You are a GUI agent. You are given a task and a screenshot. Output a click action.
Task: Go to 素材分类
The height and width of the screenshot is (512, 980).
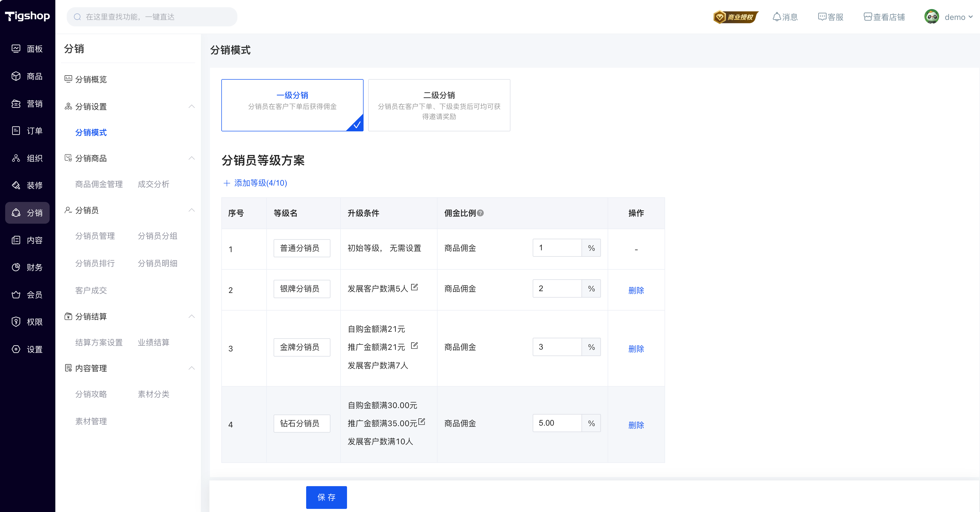[x=153, y=394]
